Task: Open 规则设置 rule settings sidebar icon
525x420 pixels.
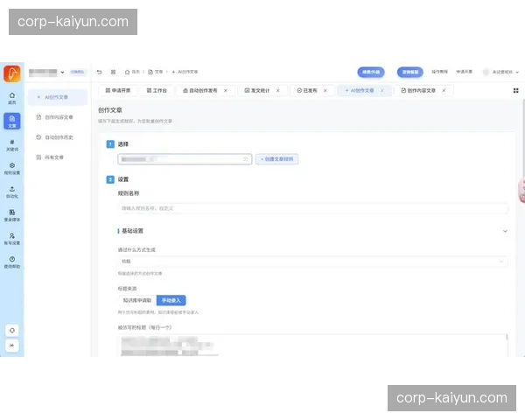Action: point(12,169)
